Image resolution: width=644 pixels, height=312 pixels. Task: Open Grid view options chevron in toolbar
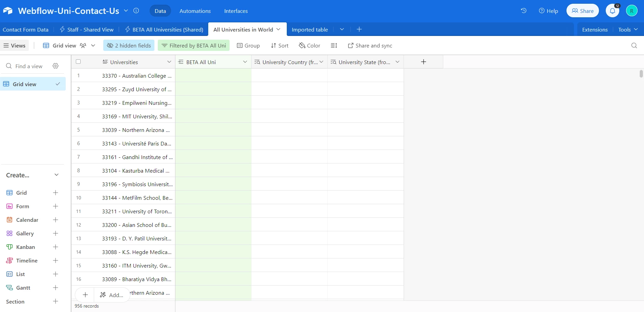click(x=93, y=45)
